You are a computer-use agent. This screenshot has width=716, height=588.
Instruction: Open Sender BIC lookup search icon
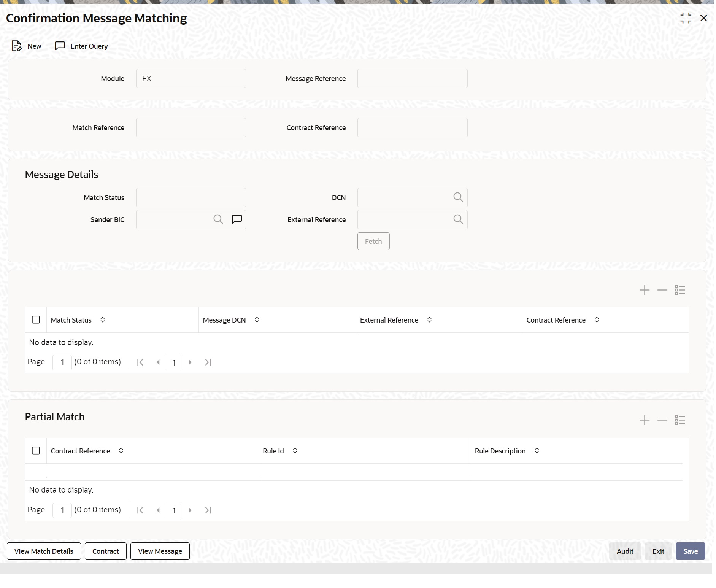pos(218,219)
